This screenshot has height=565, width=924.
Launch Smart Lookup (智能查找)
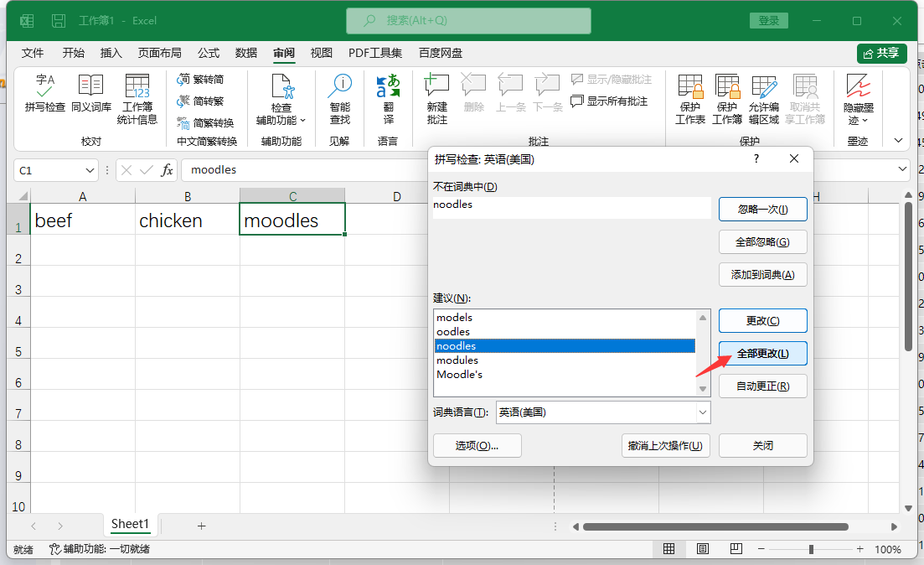(340, 99)
